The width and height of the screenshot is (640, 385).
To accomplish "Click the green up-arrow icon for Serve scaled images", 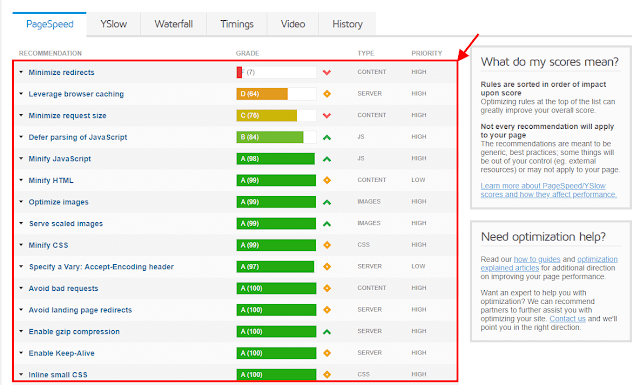I will (x=327, y=224).
